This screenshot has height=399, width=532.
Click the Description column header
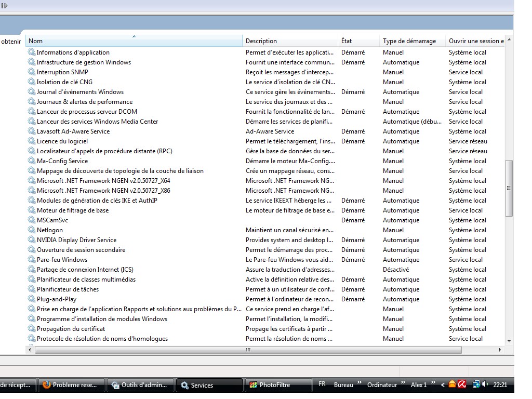tap(290, 41)
